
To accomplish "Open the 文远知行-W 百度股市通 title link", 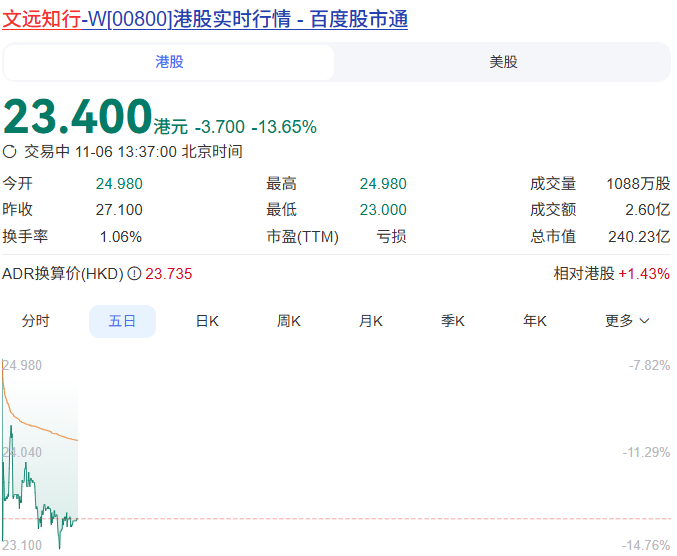I will pyautogui.click(x=205, y=19).
